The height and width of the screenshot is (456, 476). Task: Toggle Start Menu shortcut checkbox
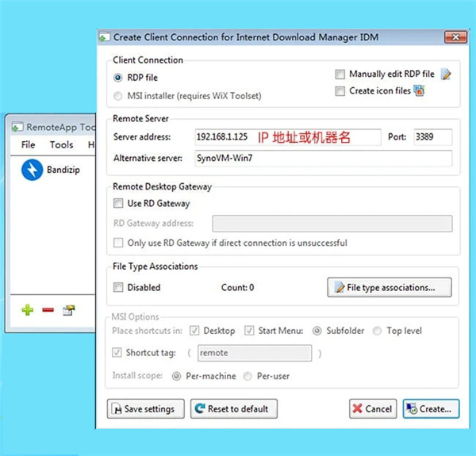249,331
